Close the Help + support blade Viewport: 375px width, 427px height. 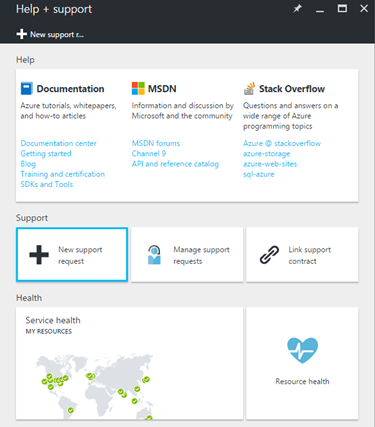[364, 9]
